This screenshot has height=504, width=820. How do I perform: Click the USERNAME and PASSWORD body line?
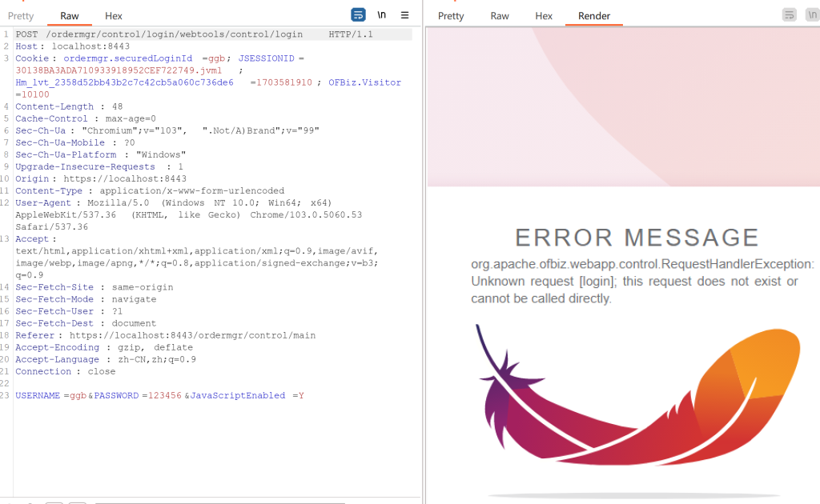point(160,395)
